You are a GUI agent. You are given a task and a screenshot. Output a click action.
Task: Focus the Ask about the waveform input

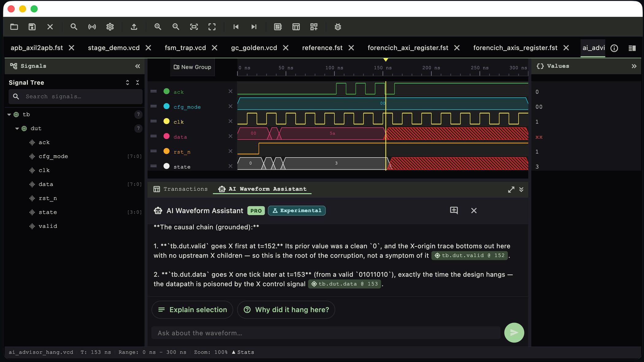(326, 333)
